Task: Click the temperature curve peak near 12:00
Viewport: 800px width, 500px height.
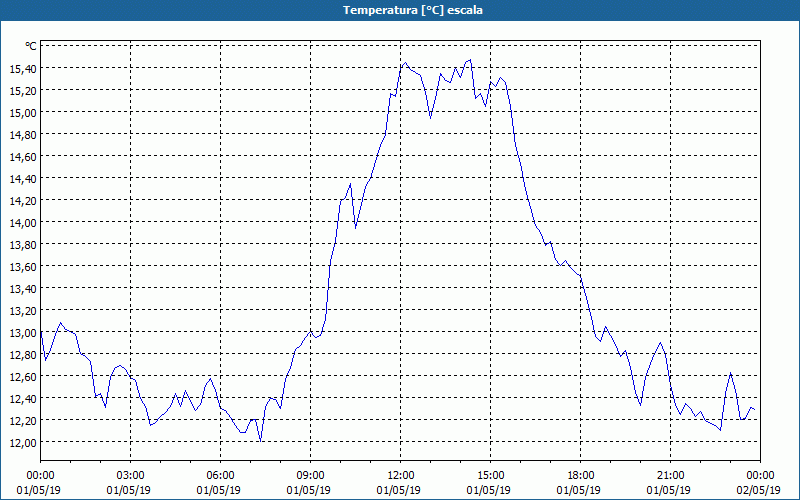Action: coord(405,63)
